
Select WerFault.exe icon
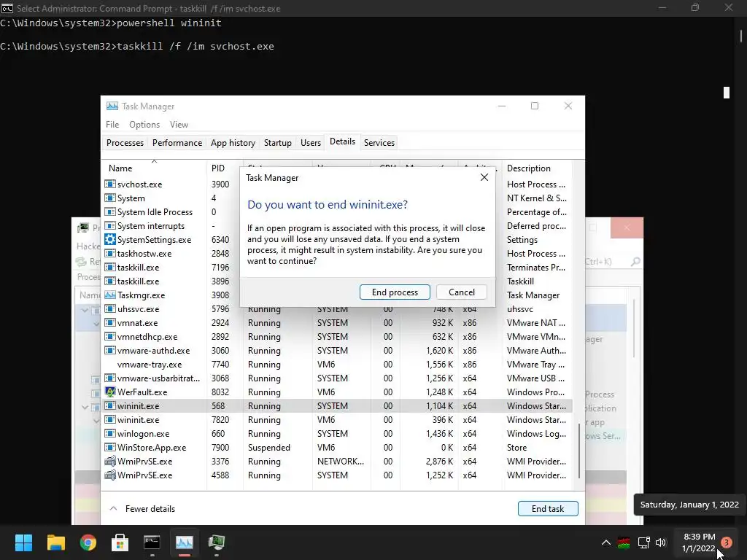pyautogui.click(x=110, y=392)
